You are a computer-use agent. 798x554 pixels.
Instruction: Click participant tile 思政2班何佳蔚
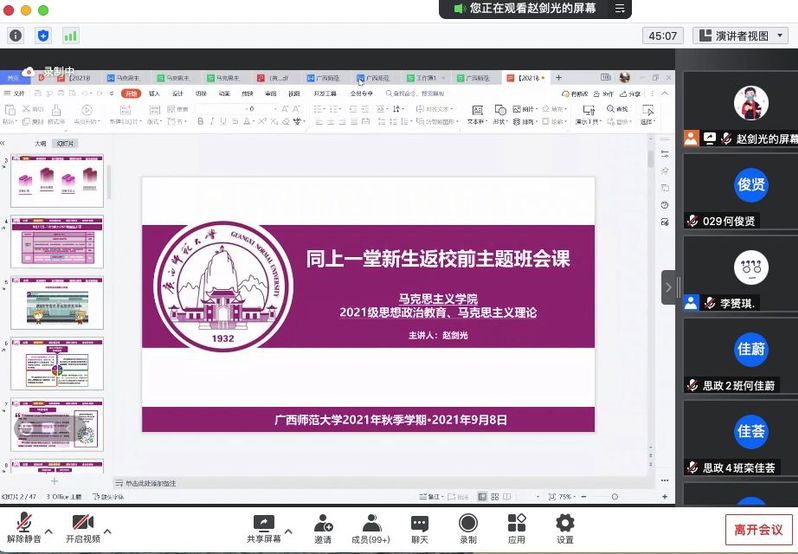(740, 356)
